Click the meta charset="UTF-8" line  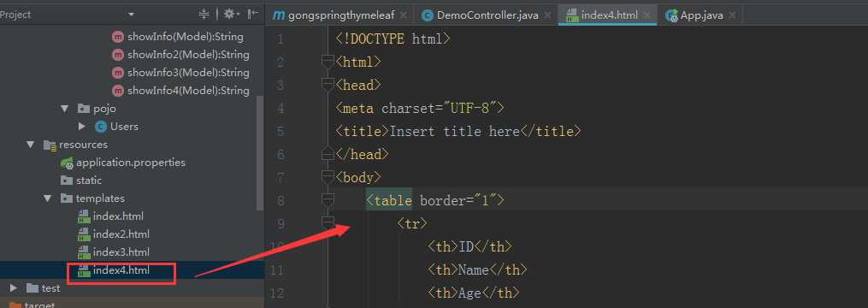420,108
